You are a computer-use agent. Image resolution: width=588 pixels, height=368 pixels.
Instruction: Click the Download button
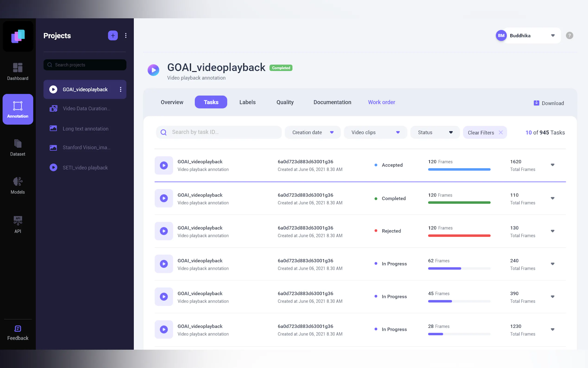coord(549,103)
